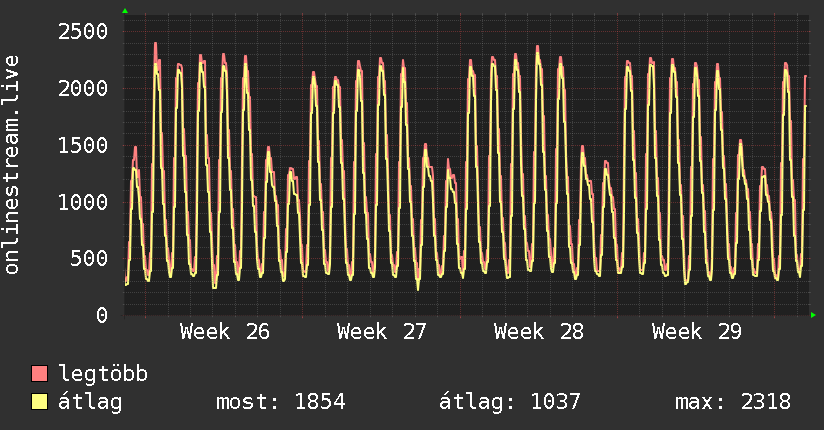Screen dimensions: 824x430
Task: Click the most: 1854 statistic
Action: (281, 402)
